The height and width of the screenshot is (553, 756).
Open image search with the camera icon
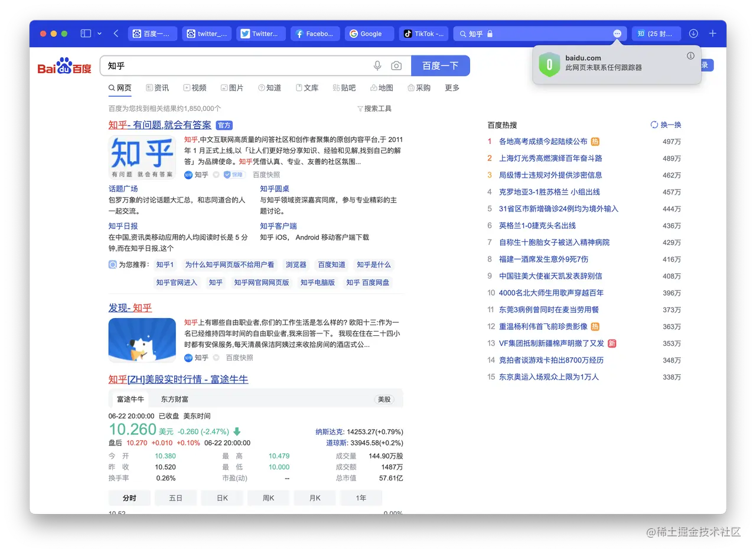[396, 66]
